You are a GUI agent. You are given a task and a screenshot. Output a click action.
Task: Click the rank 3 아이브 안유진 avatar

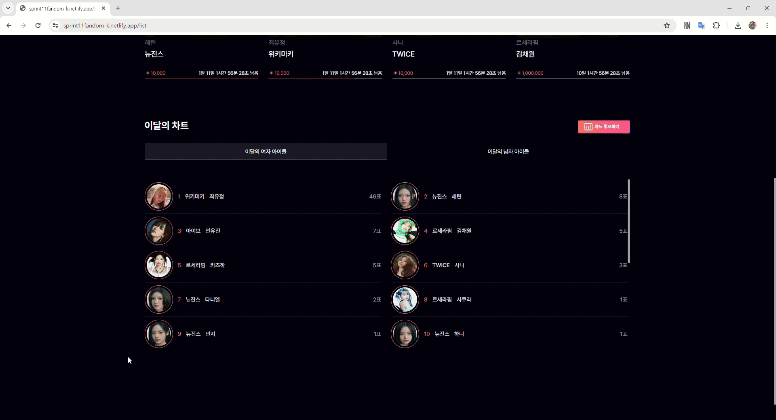tap(159, 231)
